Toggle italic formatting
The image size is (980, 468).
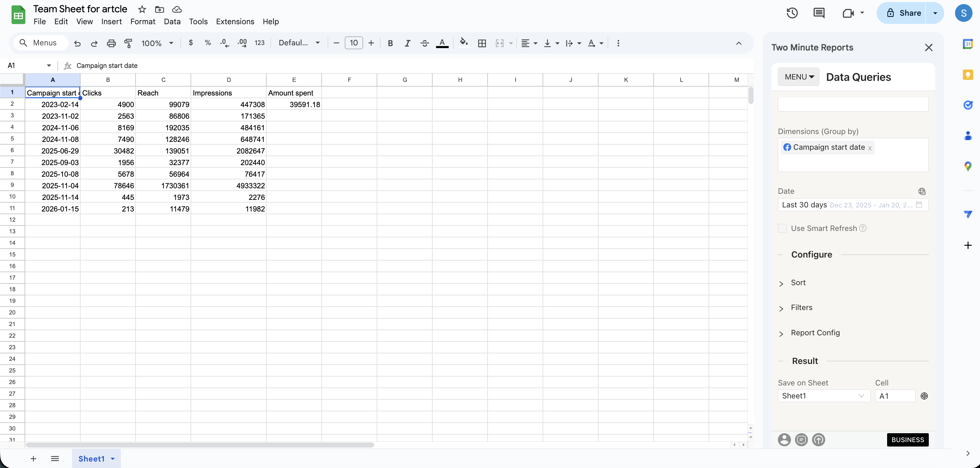[x=407, y=43]
